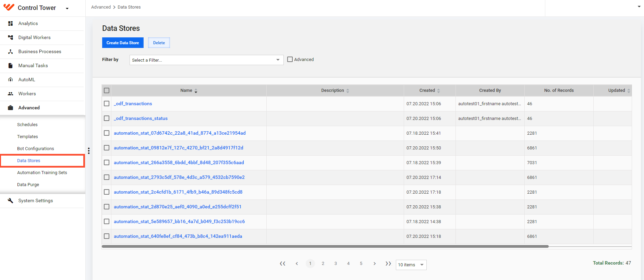
Task: Open the Select a Filter dropdown
Action: (206, 60)
